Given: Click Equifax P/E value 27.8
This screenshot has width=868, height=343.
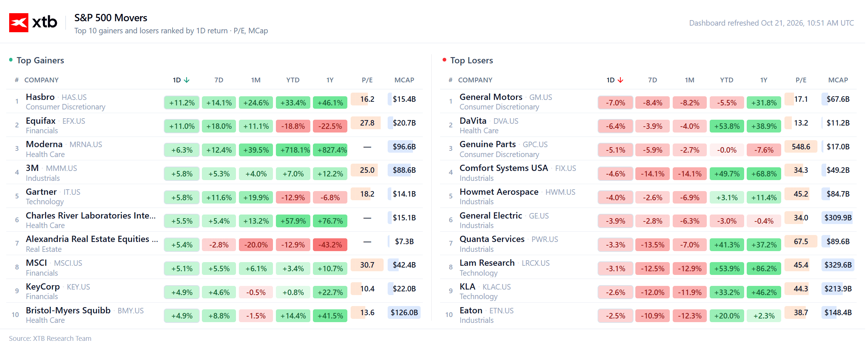Looking at the screenshot, I should coord(367,123).
